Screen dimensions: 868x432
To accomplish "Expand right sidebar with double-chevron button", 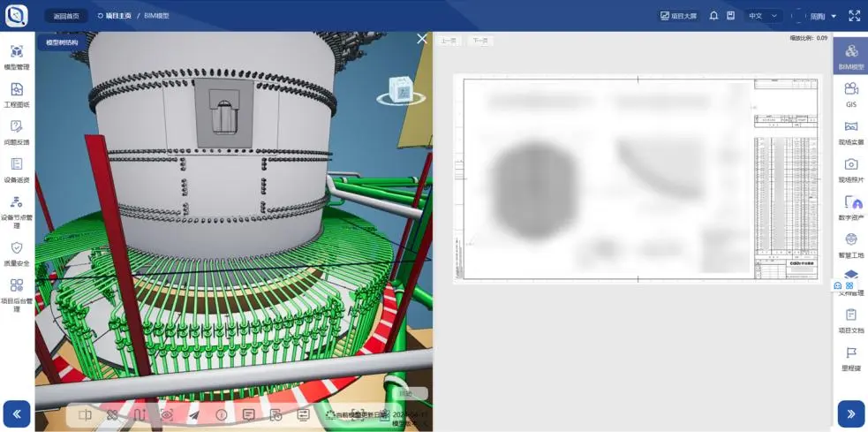I will tap(850, 413).
